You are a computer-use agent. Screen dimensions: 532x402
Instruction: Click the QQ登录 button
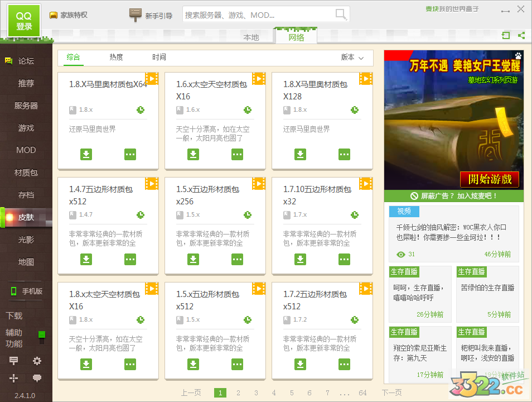(x=24, y=21)
